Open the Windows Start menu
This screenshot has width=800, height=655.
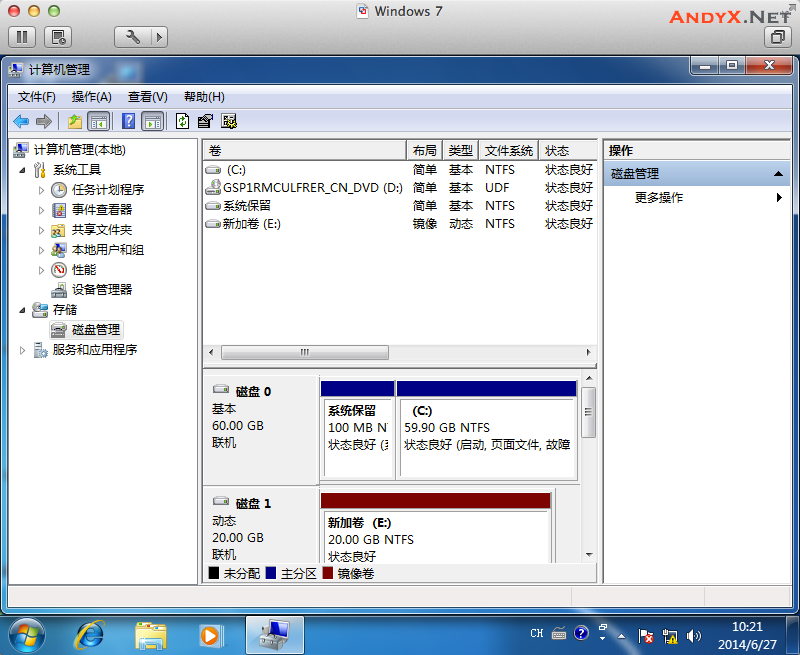27,636
